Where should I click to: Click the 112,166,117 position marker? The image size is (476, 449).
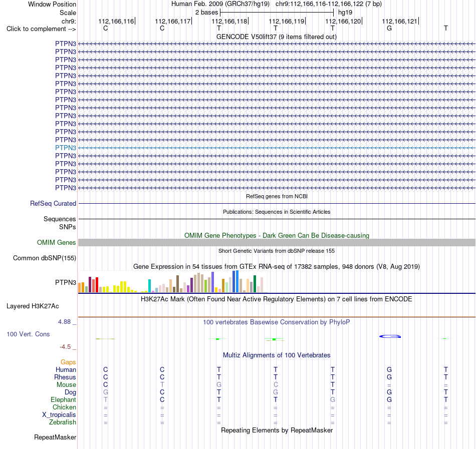tap(173, 21)
